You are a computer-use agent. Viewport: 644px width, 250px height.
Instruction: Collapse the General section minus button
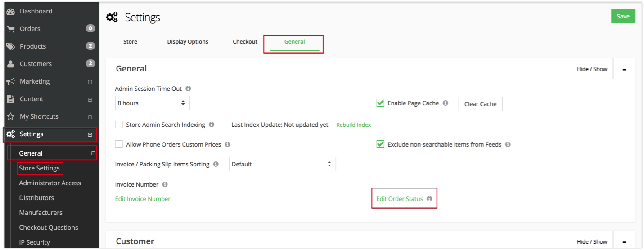coord(624,69)
